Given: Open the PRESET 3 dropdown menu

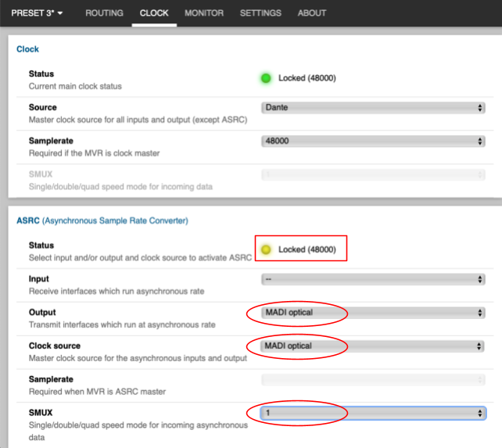Looking at the screenshot, I should click(37, 13).
